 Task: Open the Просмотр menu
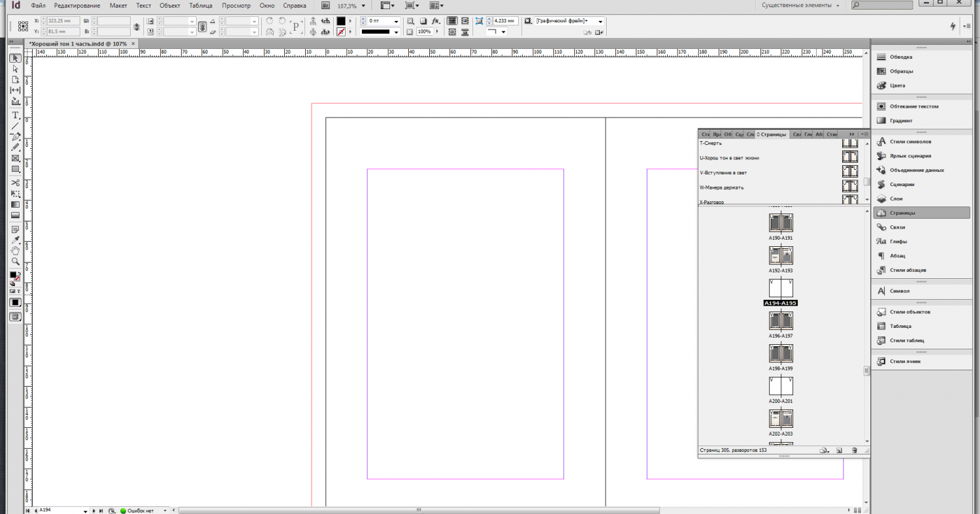(236, 5)
